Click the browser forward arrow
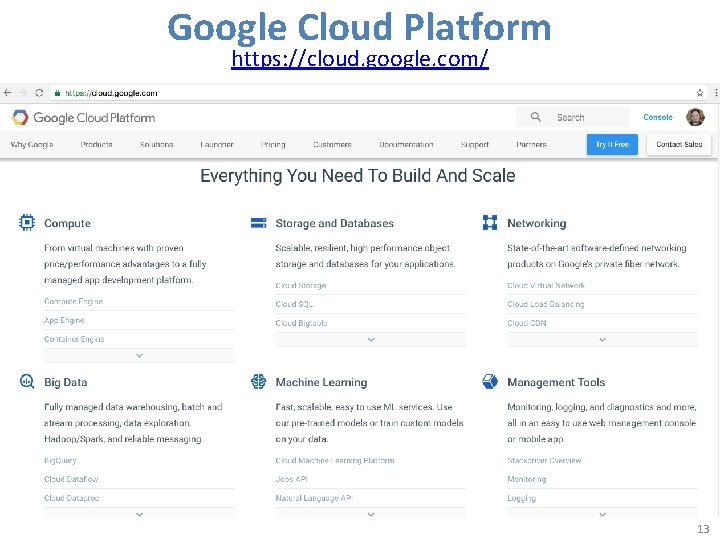Image resolution: width=720 pixels, height=540 pixels. pos(23,93)
